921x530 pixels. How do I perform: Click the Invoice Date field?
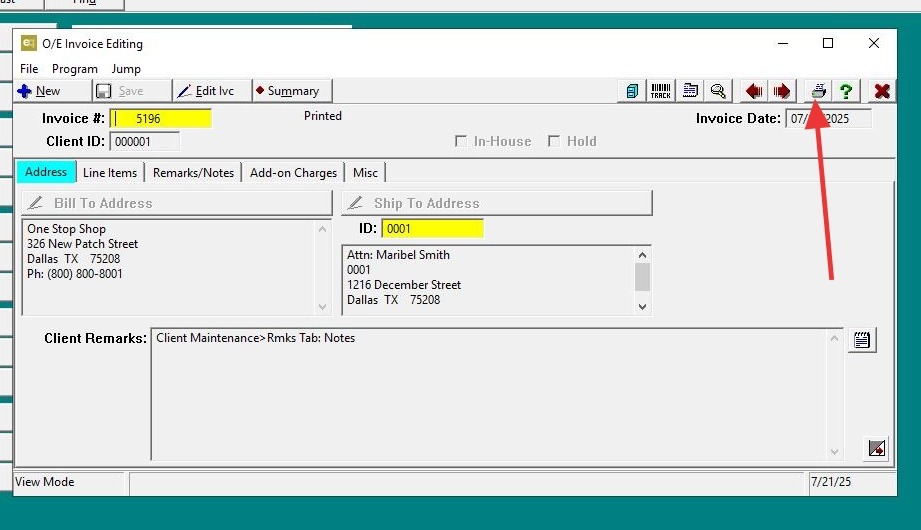tap(829, 119)
